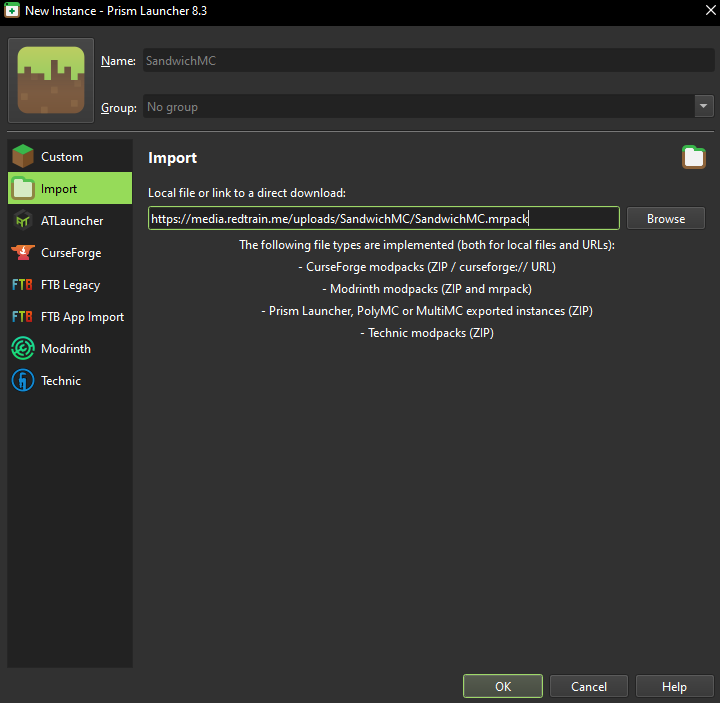Browse for a local modpack file
The height and width of the screenshot is (703, 720).
(x=665, y=219)
